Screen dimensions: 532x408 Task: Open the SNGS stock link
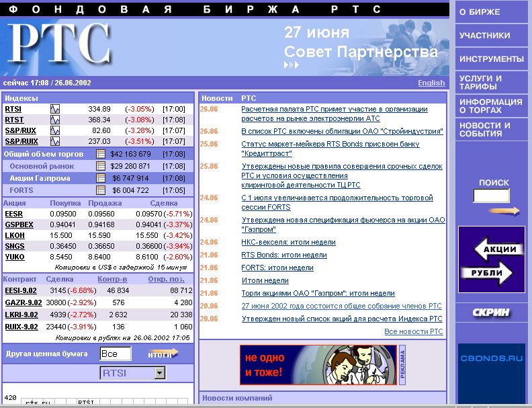(15, 246)
